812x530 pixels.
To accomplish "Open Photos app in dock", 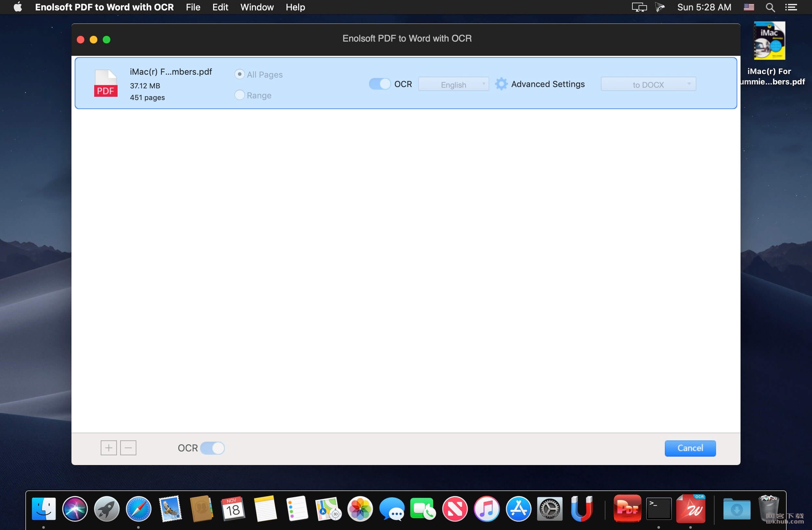I will pyautogui.click(x=360, y=509).
